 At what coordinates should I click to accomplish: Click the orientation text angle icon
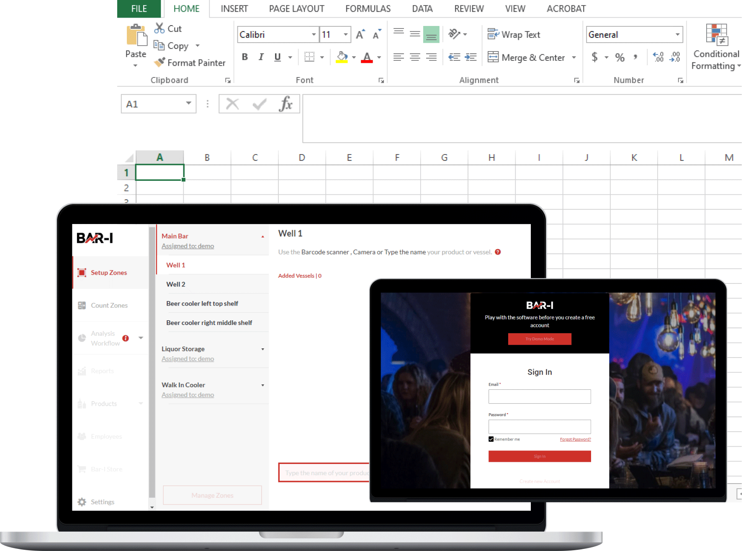455,34
